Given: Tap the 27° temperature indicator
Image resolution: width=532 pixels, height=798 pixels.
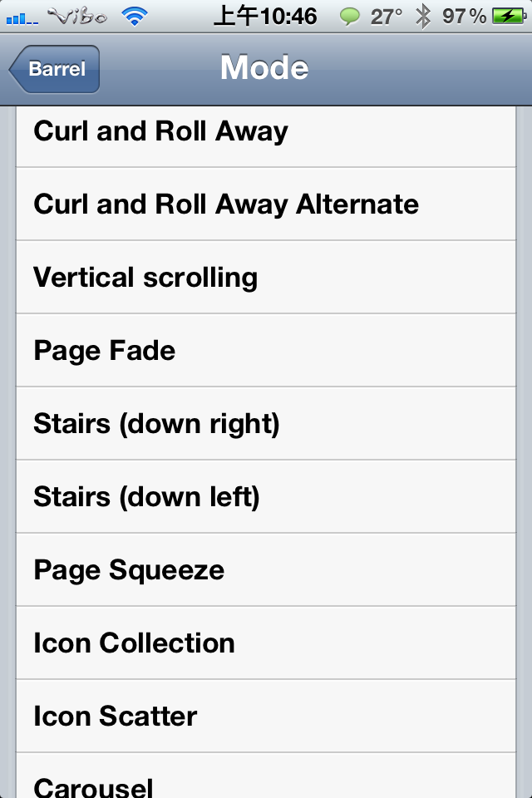Looking at the screenshot, I should pos(386,17).
